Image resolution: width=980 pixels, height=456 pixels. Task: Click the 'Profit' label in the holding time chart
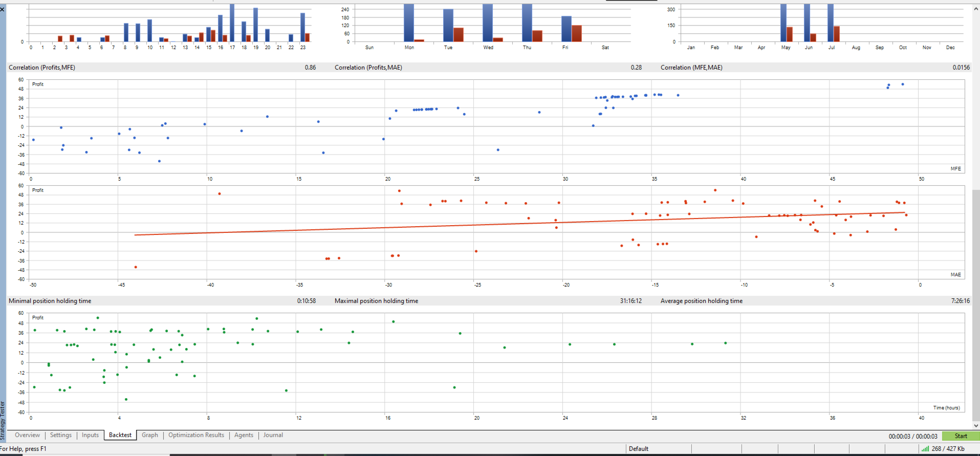click(x=38, y=318)
